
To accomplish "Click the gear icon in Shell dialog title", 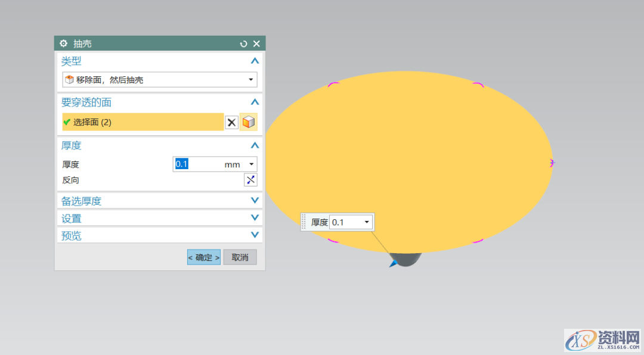I will coord(64,43).
